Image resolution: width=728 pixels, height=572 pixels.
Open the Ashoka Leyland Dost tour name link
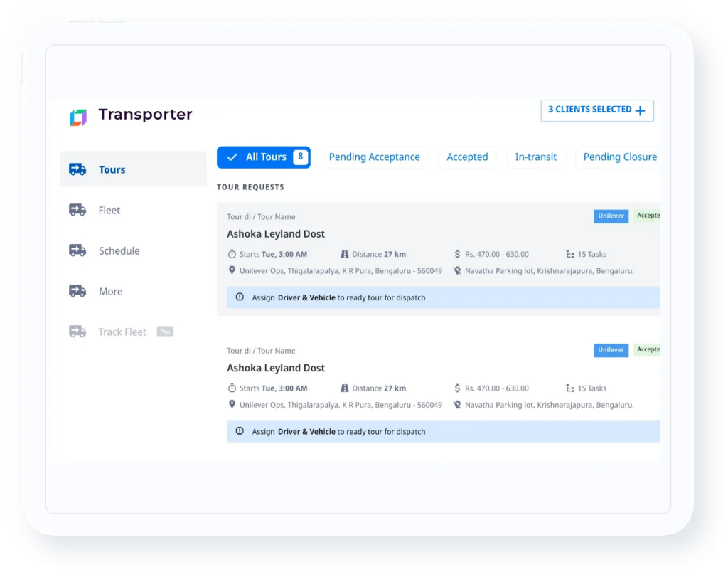[276, 233]
